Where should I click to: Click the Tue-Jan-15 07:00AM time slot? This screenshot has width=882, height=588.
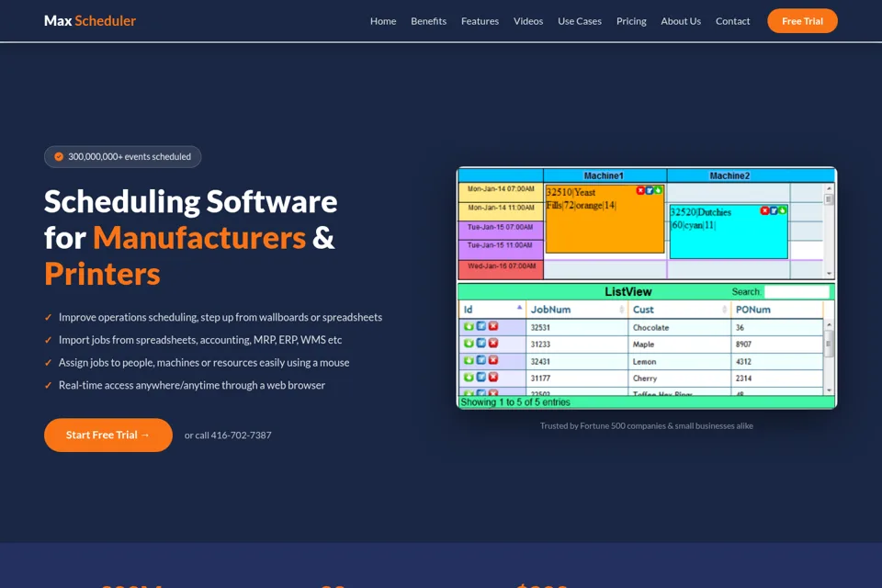[501, 230]
